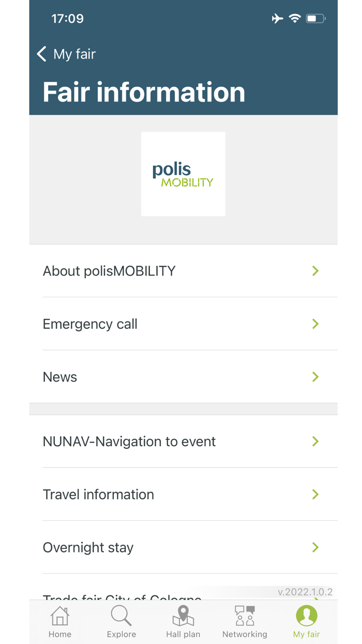Image resolution: width=362 pixels, height=644 pixels.
Task: Expand the About polisMOBILITY row chevron
Action: pos(315,271)
